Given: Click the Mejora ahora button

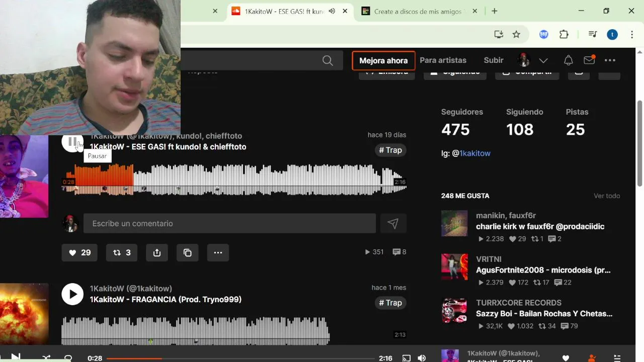Looking at the screenshot, I should point(383,60).
